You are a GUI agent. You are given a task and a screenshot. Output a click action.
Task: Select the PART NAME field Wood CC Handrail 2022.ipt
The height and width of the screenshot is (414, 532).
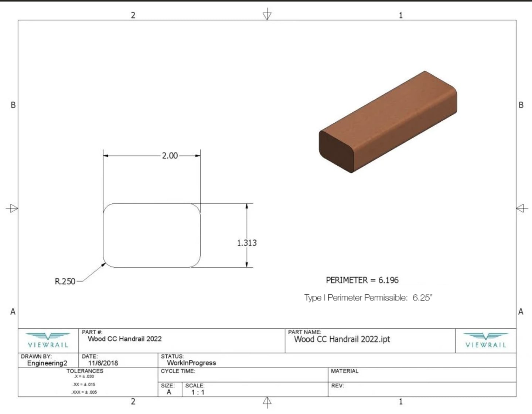[x=342, y=339]
